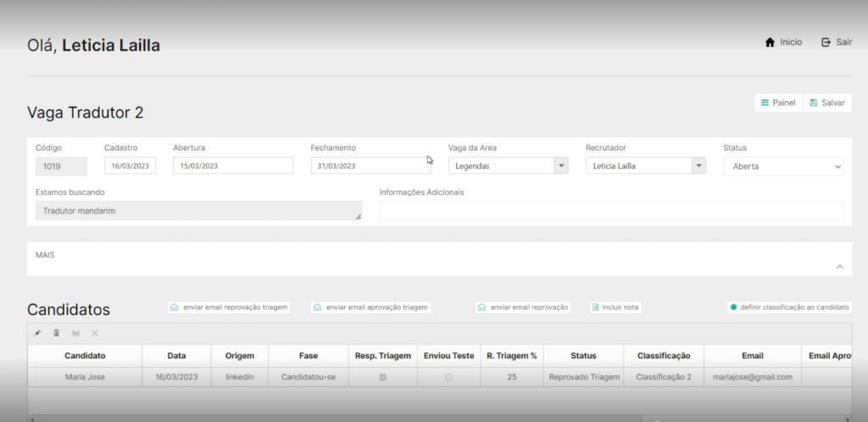Toggle Enviou Teste checkbox for Maria Jose

click(448, 376)
